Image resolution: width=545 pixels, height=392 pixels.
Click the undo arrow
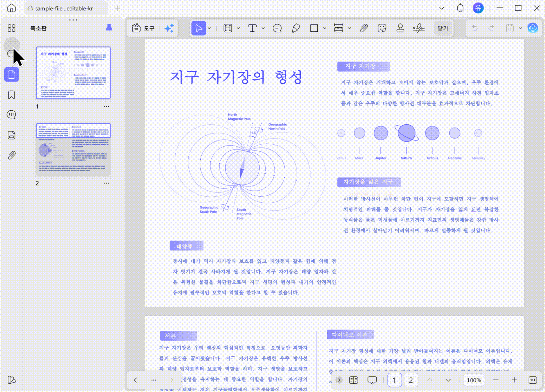click(475, 28)
